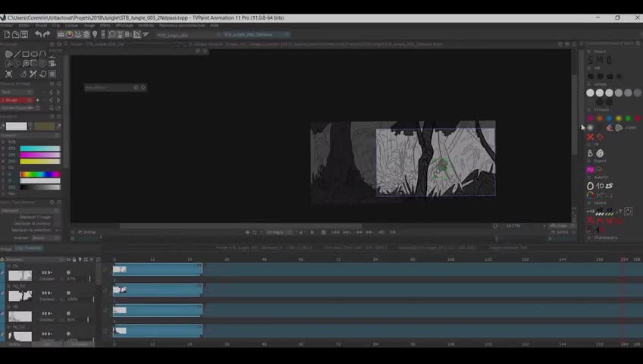Click the AutoFill 0 button

coord(590,186)
